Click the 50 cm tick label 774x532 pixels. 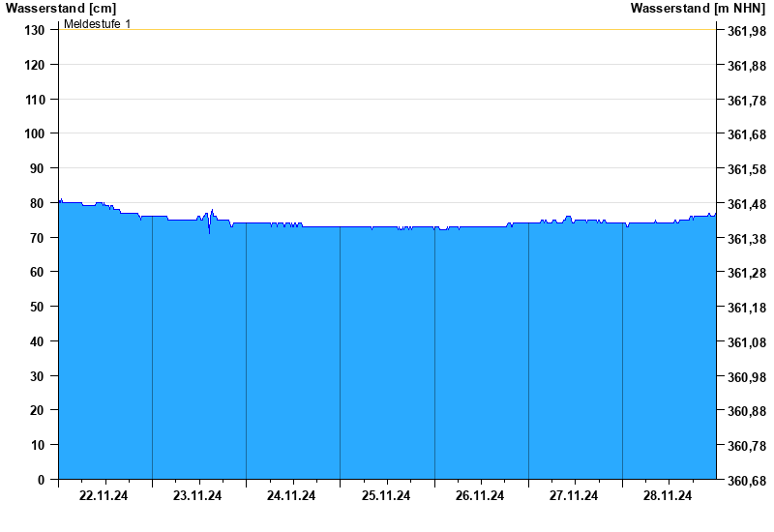click(x=38, y=307)
